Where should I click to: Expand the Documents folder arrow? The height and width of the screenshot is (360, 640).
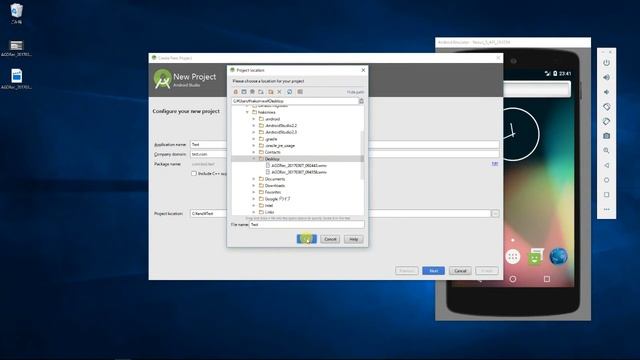click(253, 179)
